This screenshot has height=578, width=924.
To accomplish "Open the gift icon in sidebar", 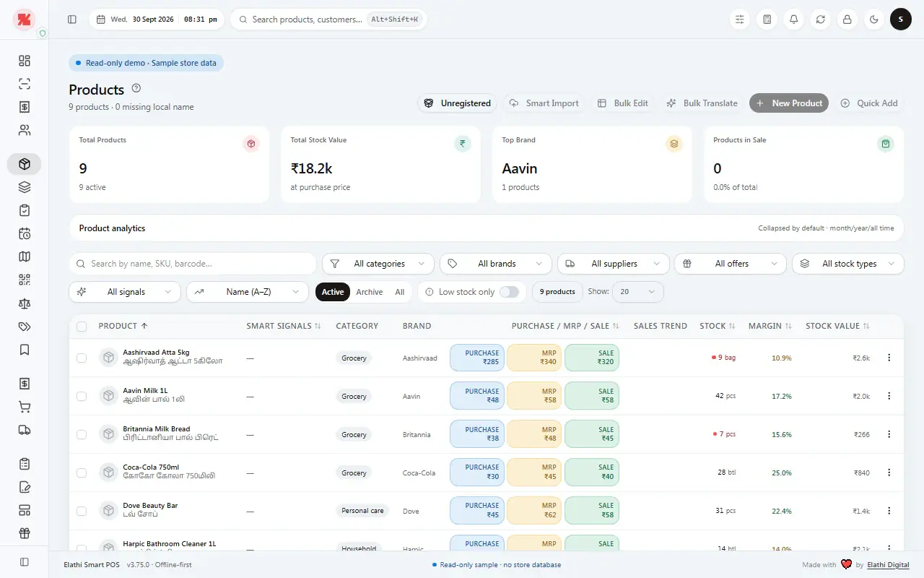I will tap(25, 533).
